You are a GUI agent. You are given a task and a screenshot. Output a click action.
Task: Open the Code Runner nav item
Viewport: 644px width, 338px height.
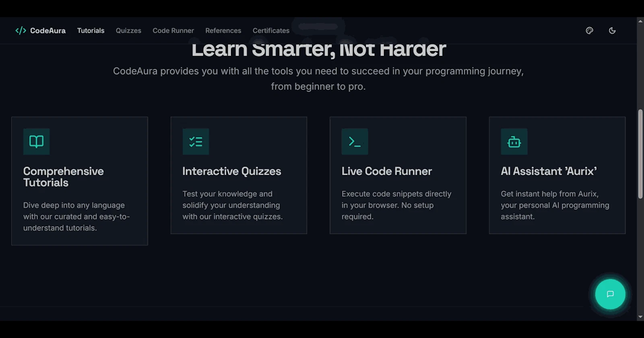[x=173, y=31]
